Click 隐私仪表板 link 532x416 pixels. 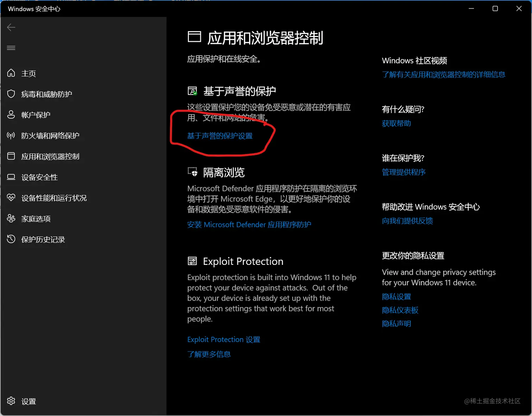tap(400, 310)
